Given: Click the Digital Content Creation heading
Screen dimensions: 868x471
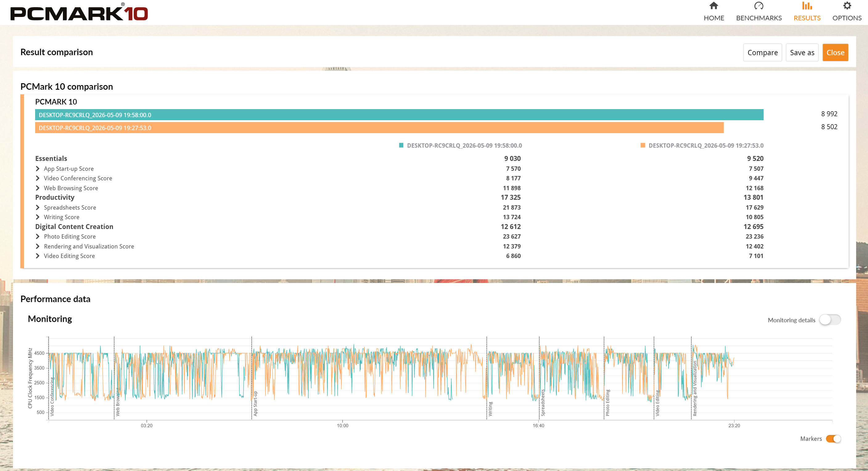Looking at the screenshot, I should pyautogui.click(x=74, y=227).
